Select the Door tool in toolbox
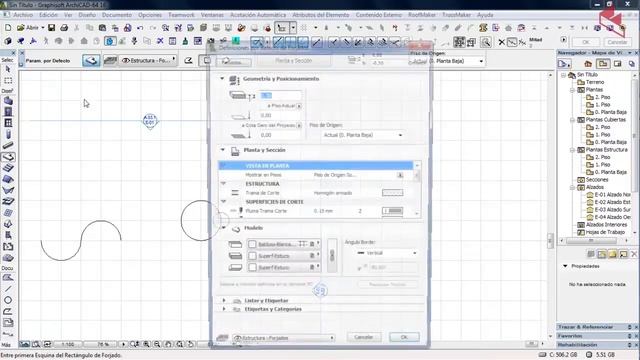Screen dimensions: 640x360 [8, 112]
